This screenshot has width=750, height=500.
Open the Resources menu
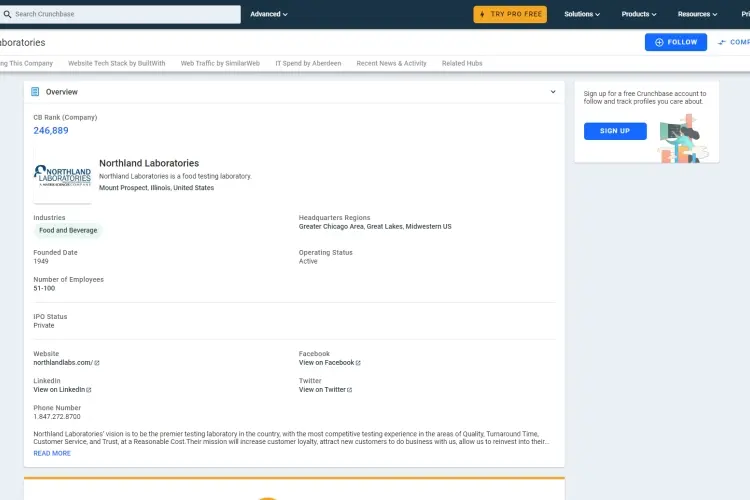coord(697,14)
